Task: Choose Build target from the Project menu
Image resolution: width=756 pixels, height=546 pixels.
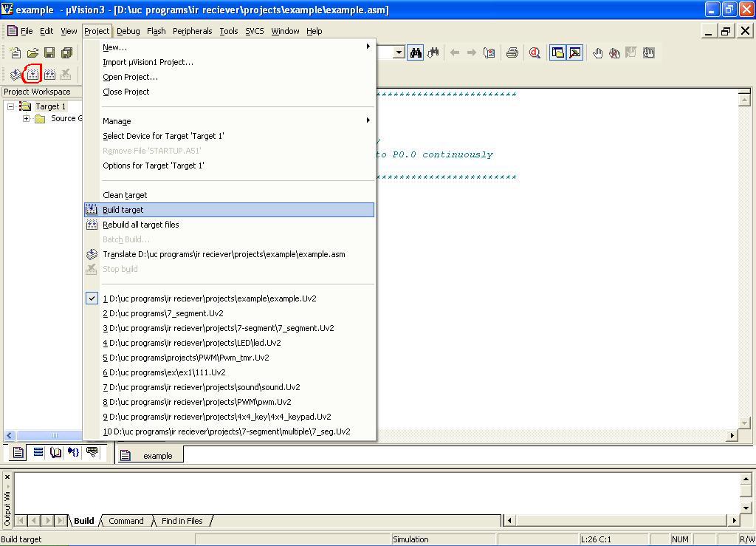Action: tap(229, 210)
